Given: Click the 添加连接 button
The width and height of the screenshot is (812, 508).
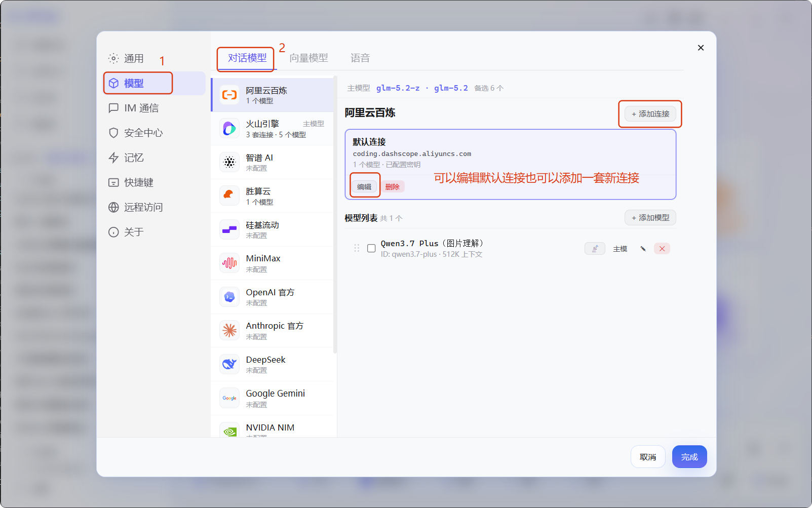Looking at the screenshot, I should 650,114.
